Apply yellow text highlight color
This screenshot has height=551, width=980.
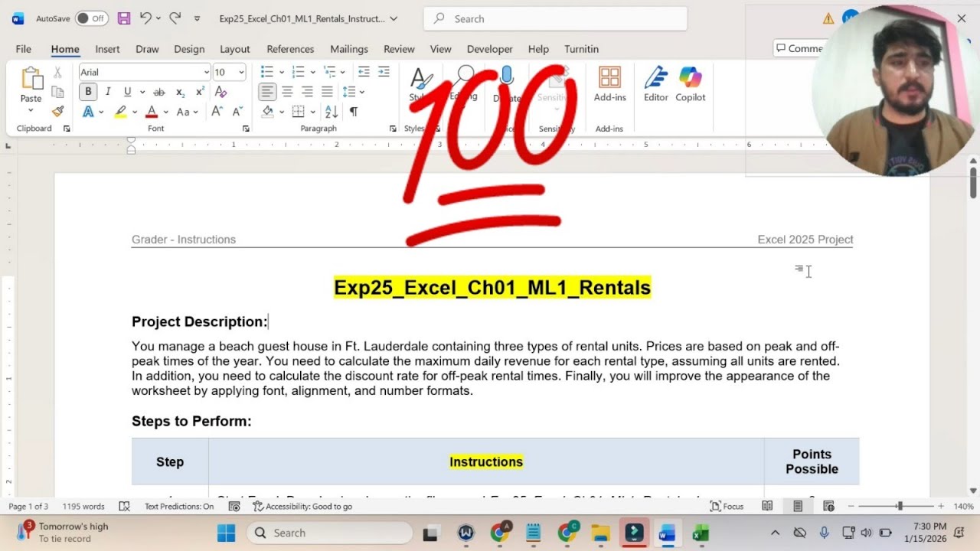(x=120, y=112)
